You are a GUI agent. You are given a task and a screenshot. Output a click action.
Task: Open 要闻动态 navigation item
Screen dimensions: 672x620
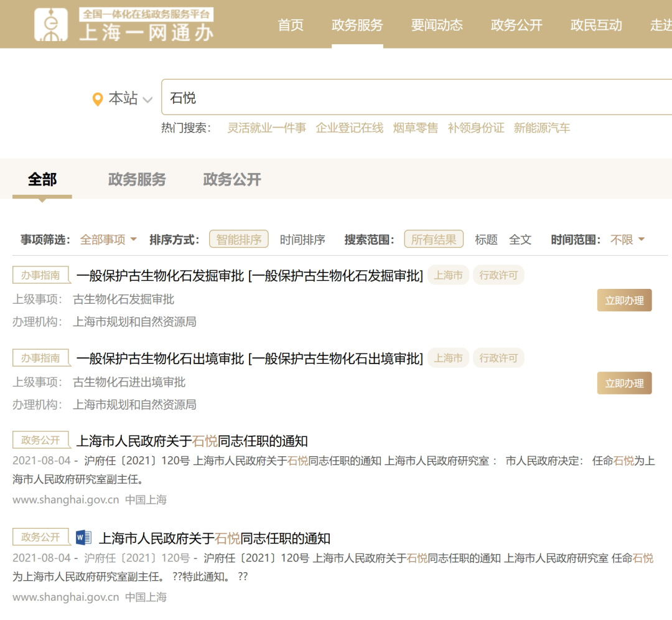(x=437, y=25)
